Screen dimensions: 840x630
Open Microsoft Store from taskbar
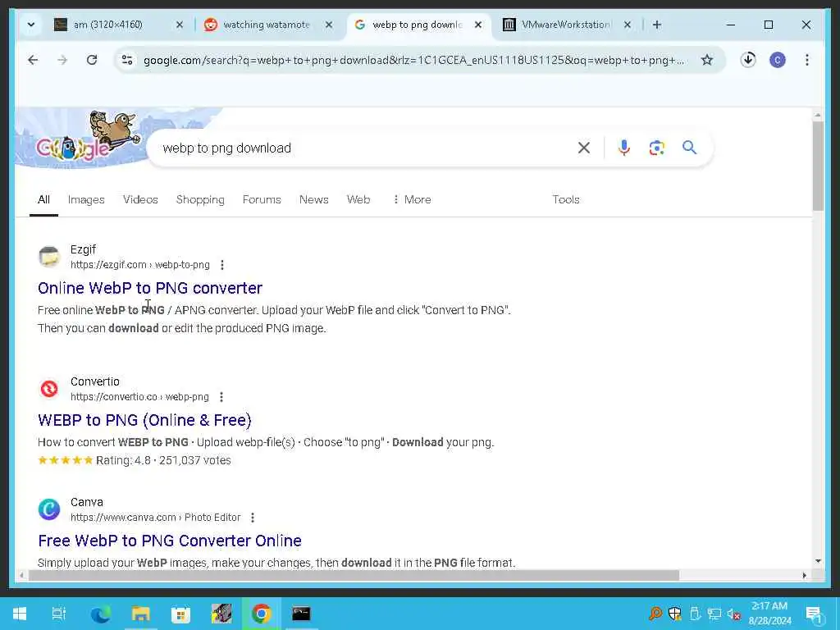tap(180, 614)
